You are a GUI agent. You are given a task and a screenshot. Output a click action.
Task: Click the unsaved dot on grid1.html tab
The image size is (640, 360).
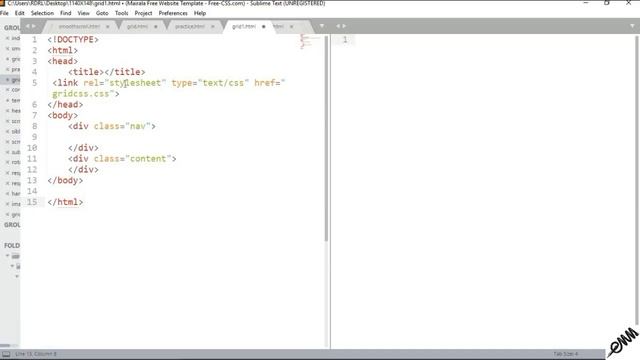tap(264, 27)
